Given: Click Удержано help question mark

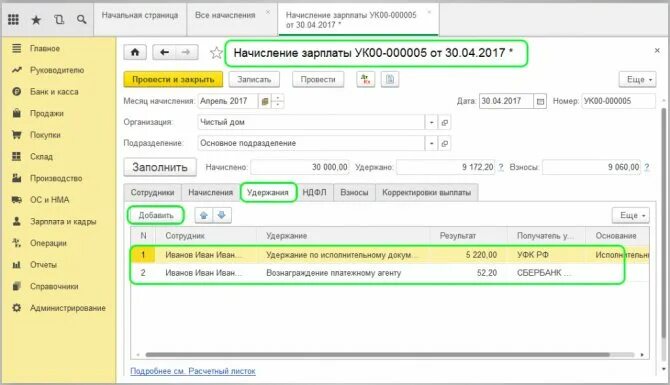Looking at the screenshot, I should point(501,168).
